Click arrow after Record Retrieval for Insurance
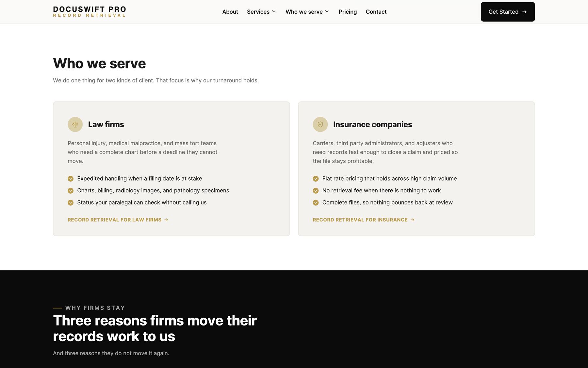The height and width of the screenshot is (368, 588). click(x=412, y=220)
